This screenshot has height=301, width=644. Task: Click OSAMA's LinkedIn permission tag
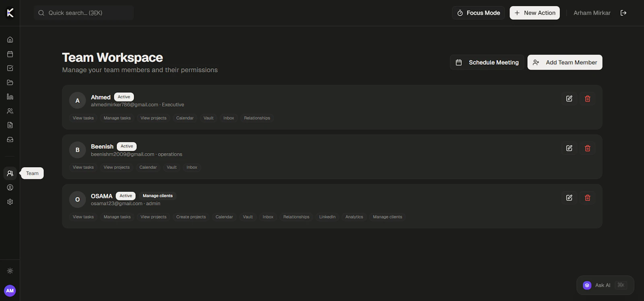[327, 217]
